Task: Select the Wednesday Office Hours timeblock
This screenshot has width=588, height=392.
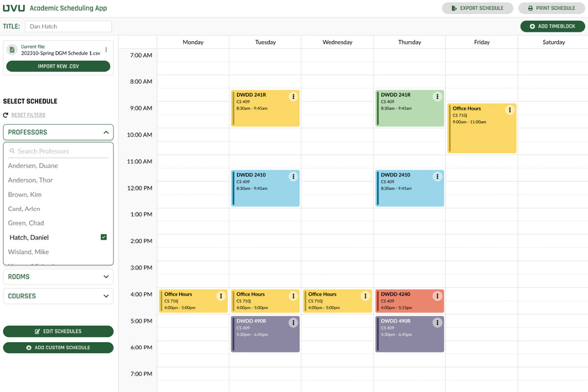Action: [x=337, y=301]
